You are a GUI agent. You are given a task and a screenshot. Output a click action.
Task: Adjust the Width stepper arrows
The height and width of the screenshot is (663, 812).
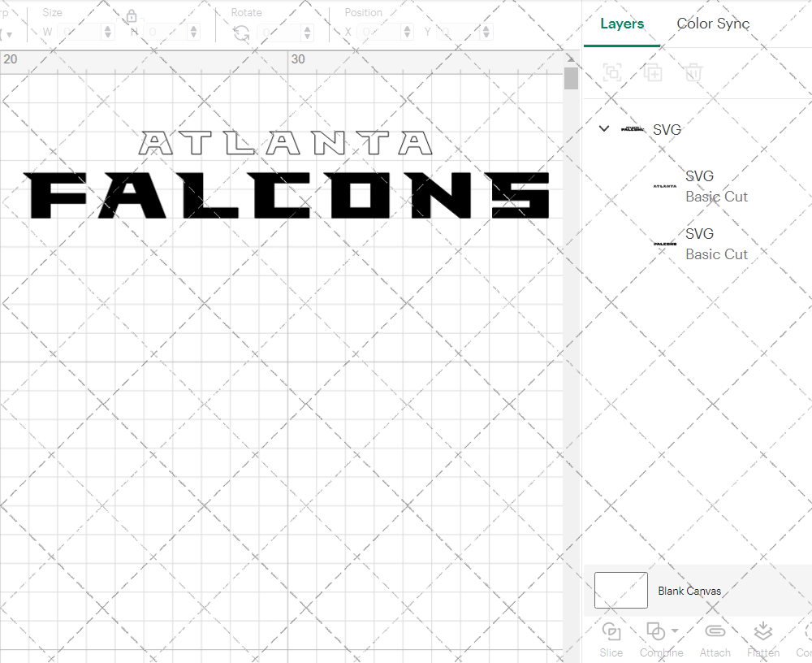(108, 32)
